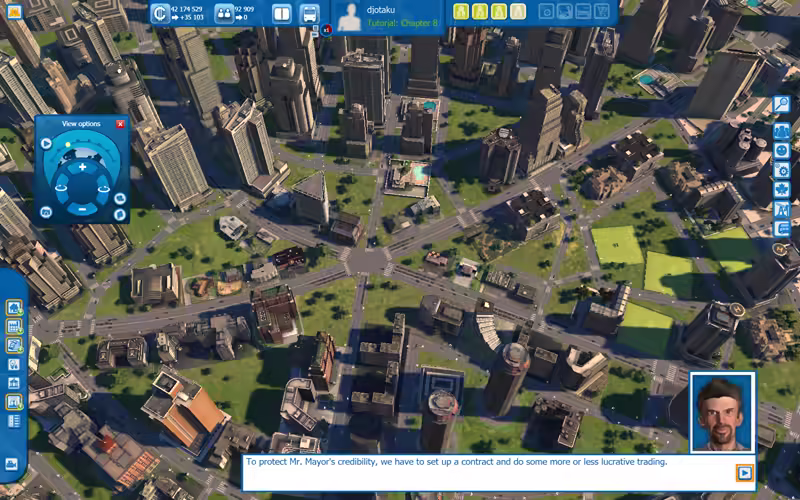Open the population overlay icon on right sidebar
Screen dimensions: 800x500
(782, 131)
